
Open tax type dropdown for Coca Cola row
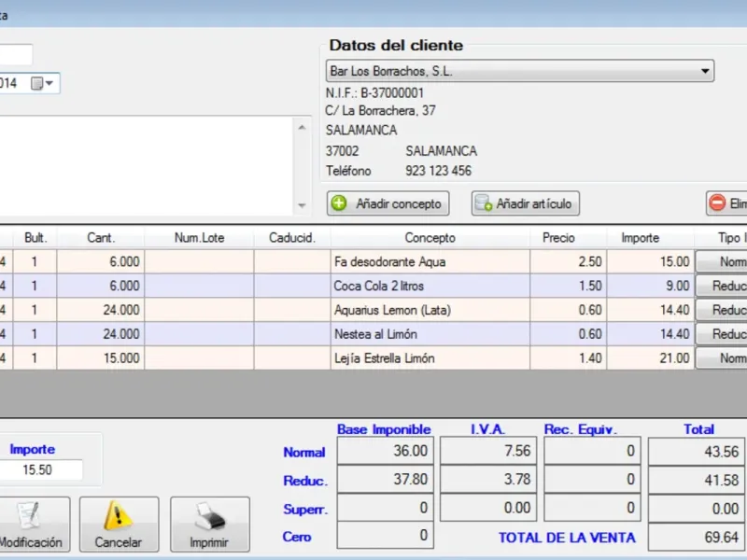[721, 286]
